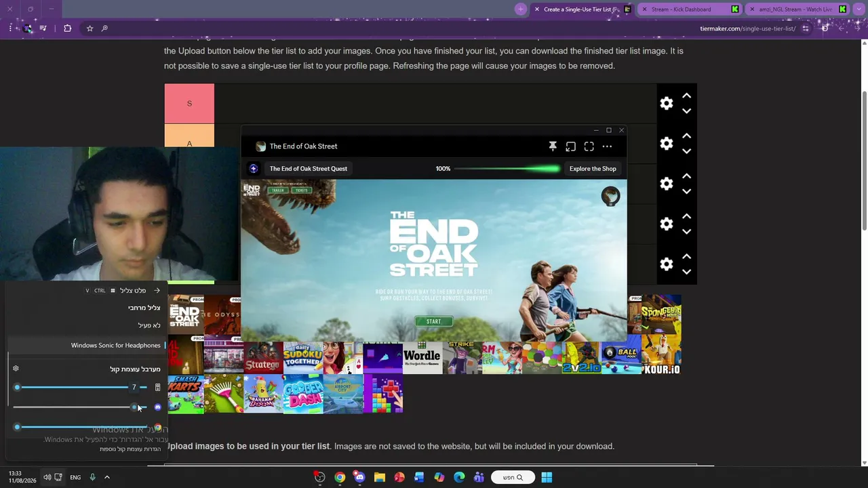Click The End of Oak Street Quest title
This screenshot has width=868, height=488.
(x=309, y=169)
